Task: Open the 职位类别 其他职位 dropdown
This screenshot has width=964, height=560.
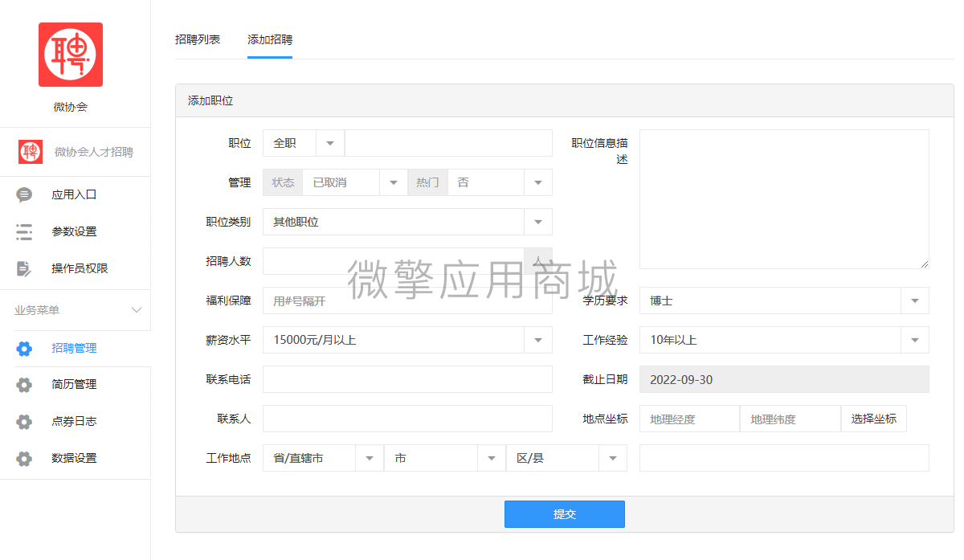Action: pos(407,222)
